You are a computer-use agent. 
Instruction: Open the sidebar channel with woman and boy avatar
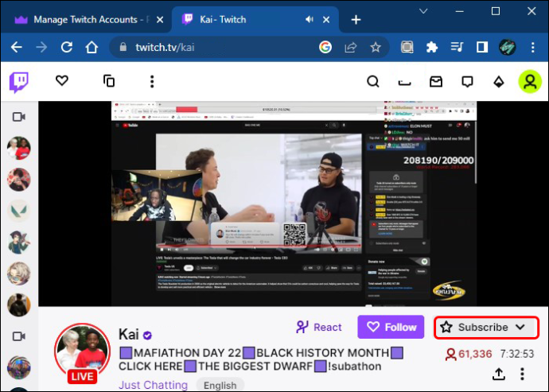click(19, 148)
